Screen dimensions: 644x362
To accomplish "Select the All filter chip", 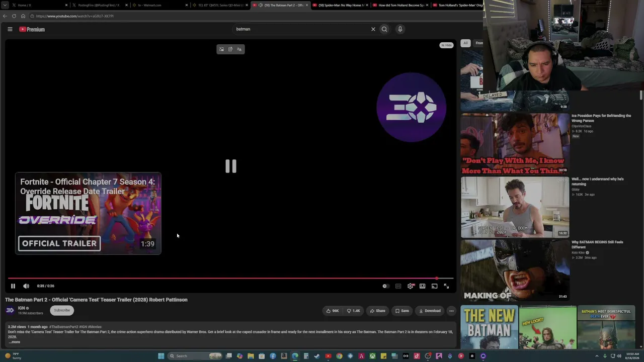I will (465, 43).
